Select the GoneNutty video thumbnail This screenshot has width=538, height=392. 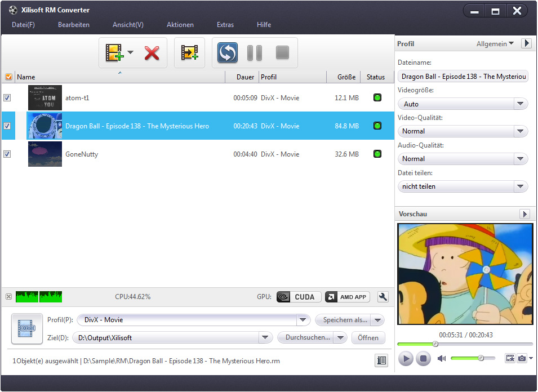pos(45,154)
